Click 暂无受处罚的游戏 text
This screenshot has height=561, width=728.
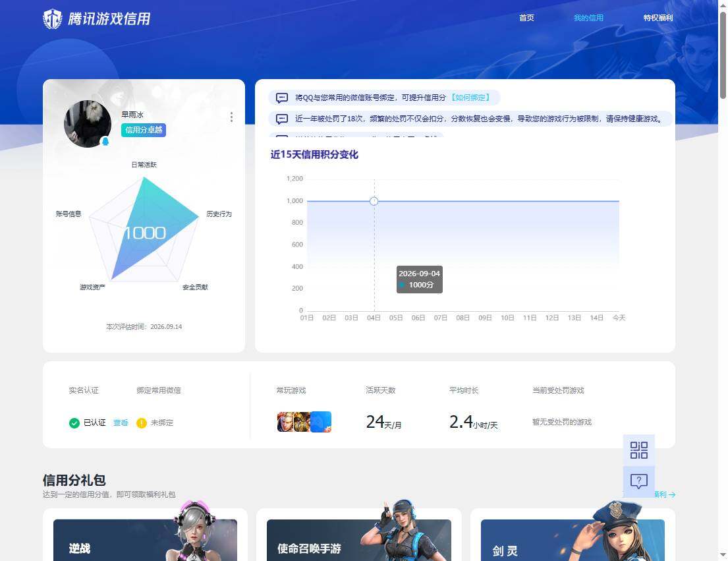(x=562, y=422)
